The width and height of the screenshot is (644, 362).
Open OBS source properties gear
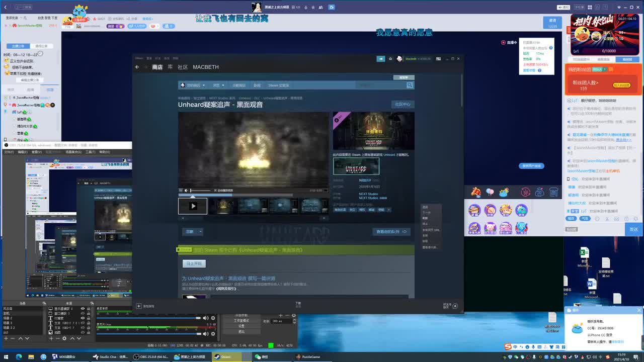pos(64,338)
